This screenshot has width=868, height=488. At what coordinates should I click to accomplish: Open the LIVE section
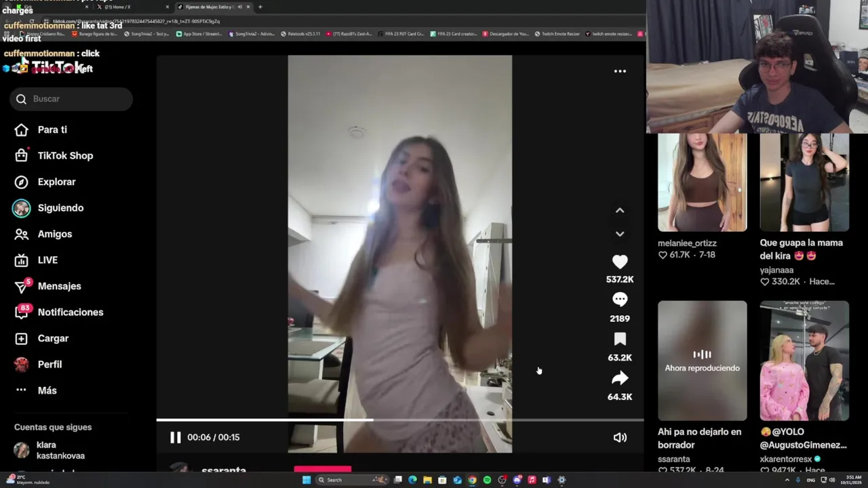(37, 260)
